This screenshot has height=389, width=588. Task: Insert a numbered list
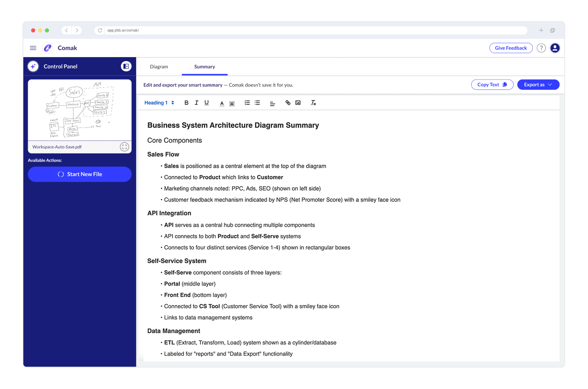247,103
